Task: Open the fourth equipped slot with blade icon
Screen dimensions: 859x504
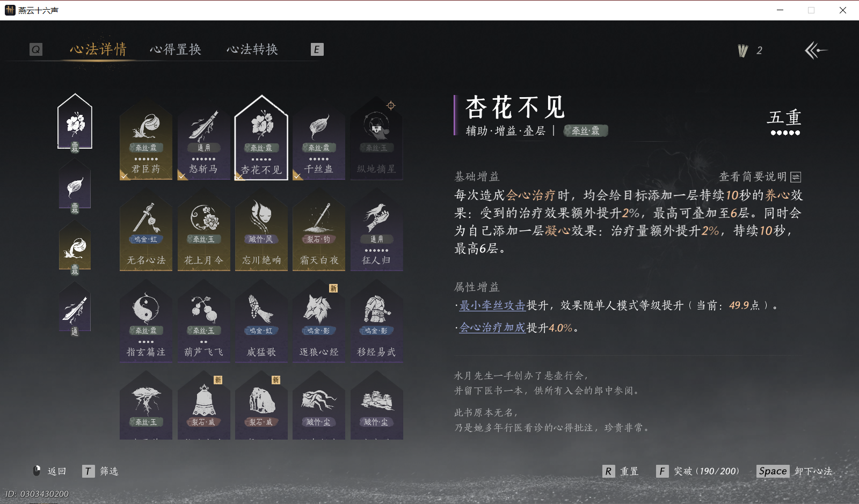Action: 75,310
